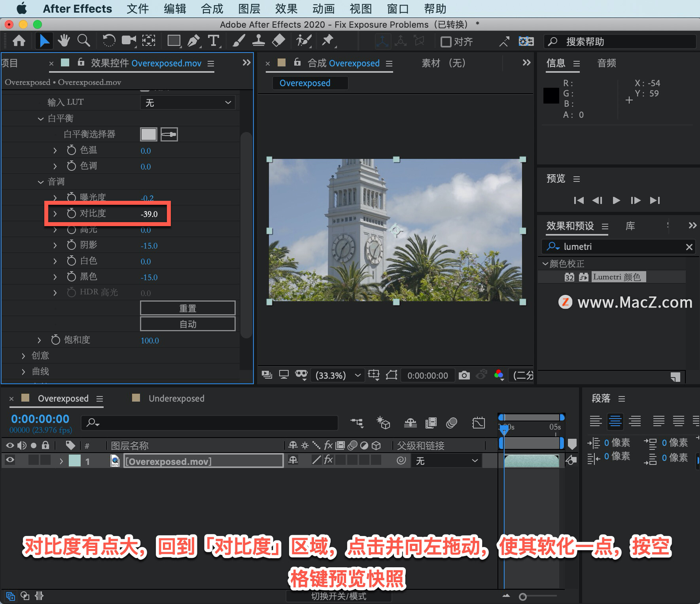Switch to the 音频 panel tab
Screen dimensions: 700x604
(x=607, y=63)
